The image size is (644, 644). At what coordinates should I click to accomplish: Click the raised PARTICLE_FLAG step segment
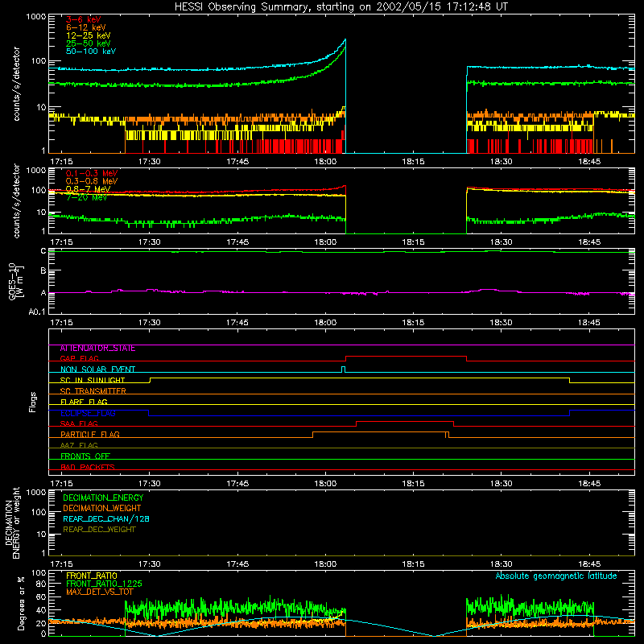click(379, 432)
